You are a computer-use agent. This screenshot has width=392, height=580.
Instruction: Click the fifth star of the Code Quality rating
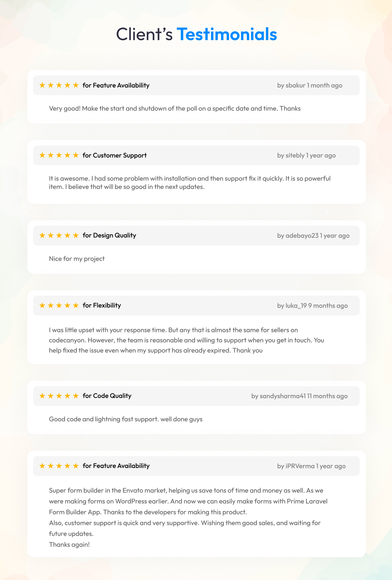pyautogui.click(x=75, y=396)
